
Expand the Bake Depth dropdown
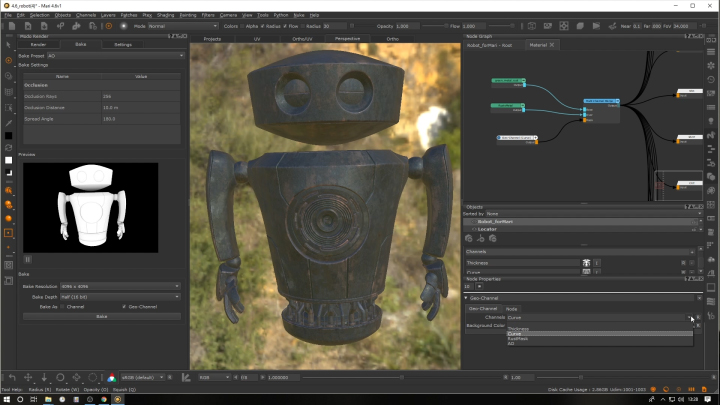click(x=120, y=297)
